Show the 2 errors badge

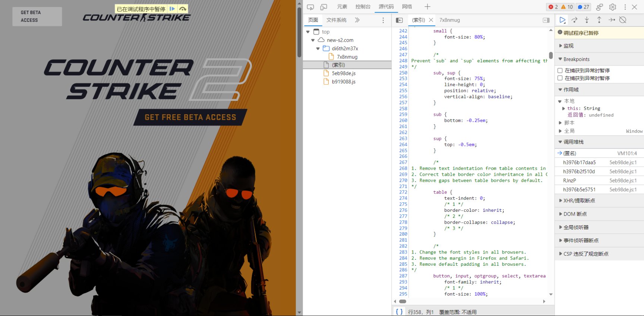[x=553, y=7]
